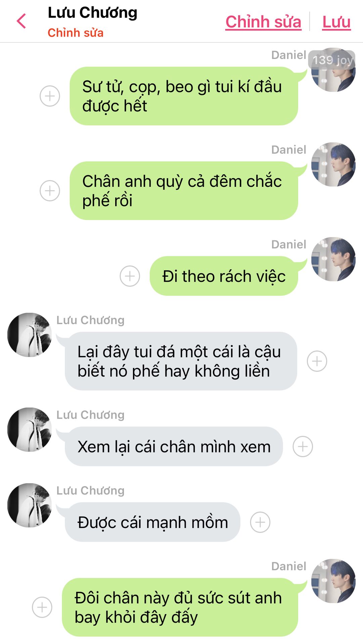The height and width of the screenshot is (644, 363).
Task: Open Lưu Chương's avatar beside 'Lại đây' message
Action: 30,335
